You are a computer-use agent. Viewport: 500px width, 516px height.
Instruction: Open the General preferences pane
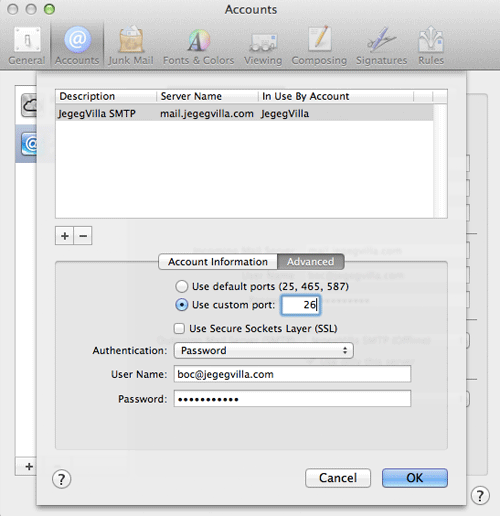click(27, 46)
